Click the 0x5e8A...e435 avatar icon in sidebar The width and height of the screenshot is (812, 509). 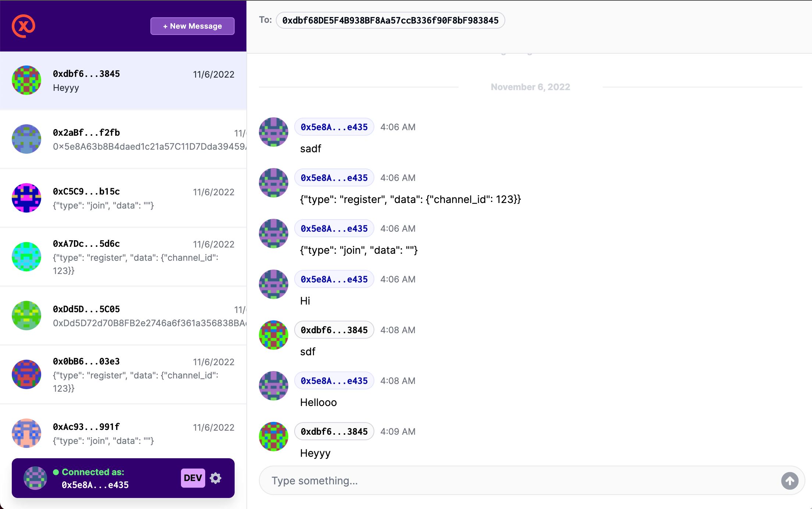click(x=33, y=478)
